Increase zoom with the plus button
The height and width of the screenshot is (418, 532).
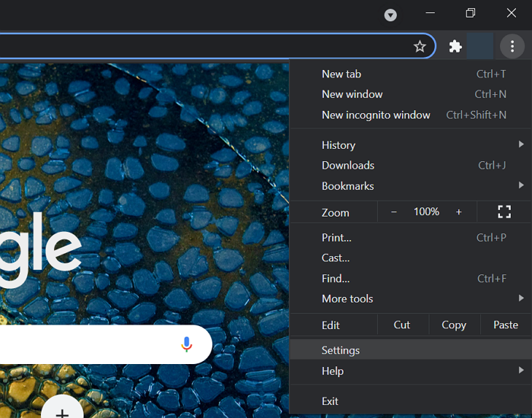pos(458,212)
